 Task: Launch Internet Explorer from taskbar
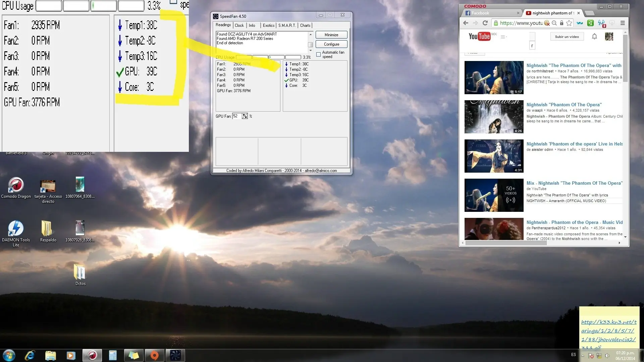pyautogui.click(x=30, y=355)
